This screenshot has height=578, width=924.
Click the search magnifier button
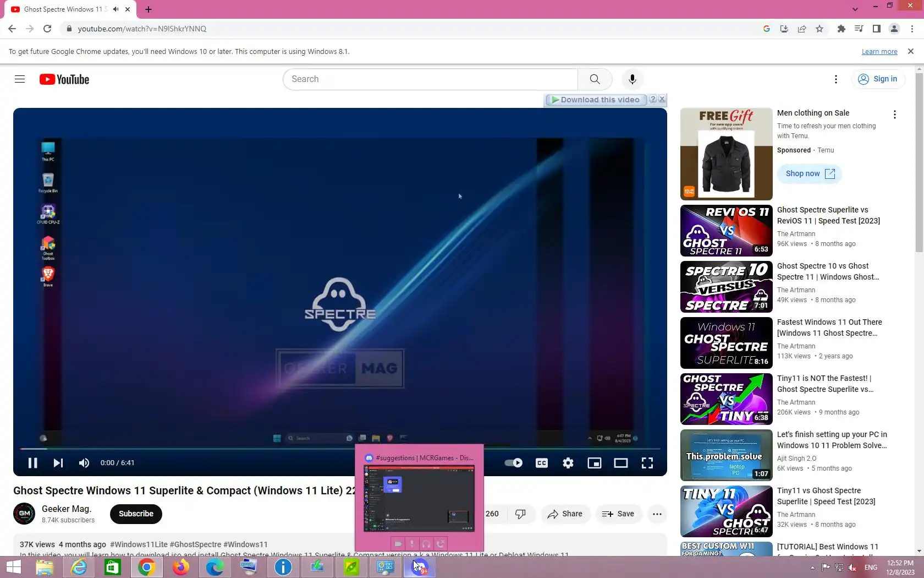tap(595, 79)
